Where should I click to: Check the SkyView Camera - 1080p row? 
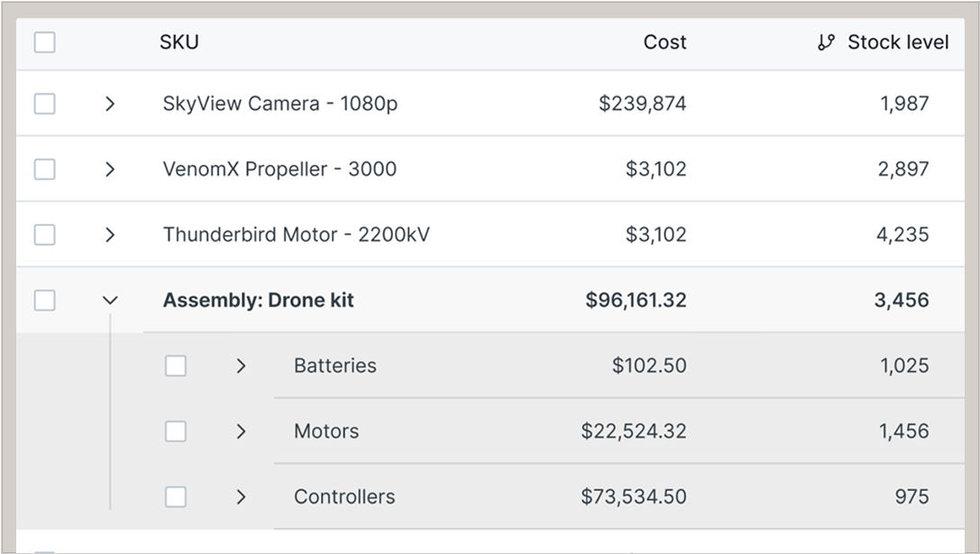(45, 104)
